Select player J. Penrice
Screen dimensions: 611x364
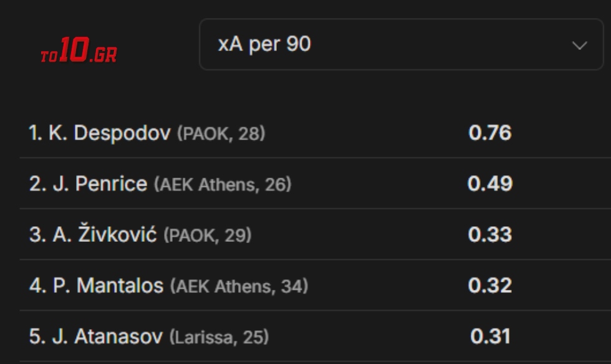pos(111,184)
